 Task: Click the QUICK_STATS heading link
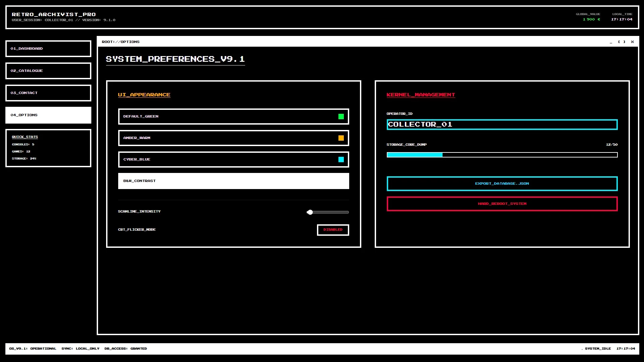tap(25, 137)
